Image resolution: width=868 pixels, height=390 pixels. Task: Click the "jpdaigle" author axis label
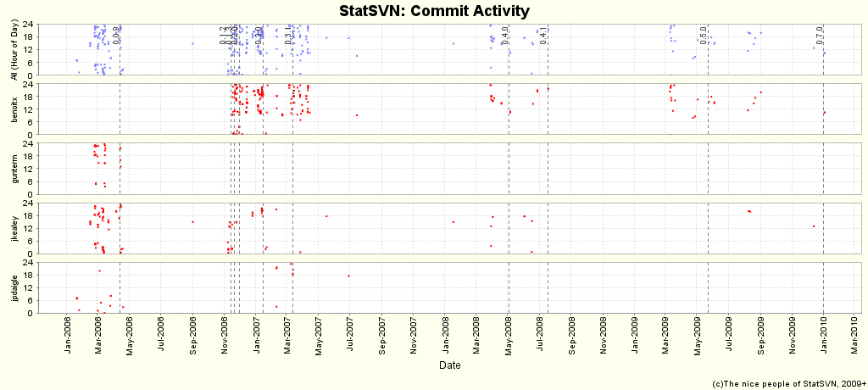coord(14,287)
